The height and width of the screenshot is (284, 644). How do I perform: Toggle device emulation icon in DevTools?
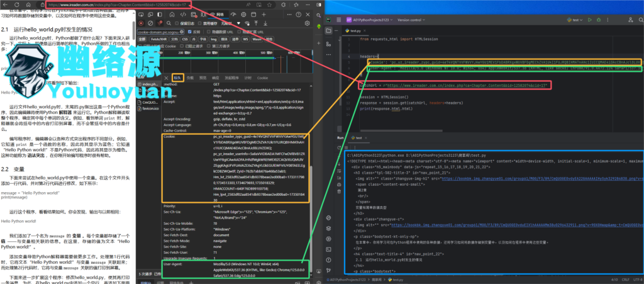point(150,14)
